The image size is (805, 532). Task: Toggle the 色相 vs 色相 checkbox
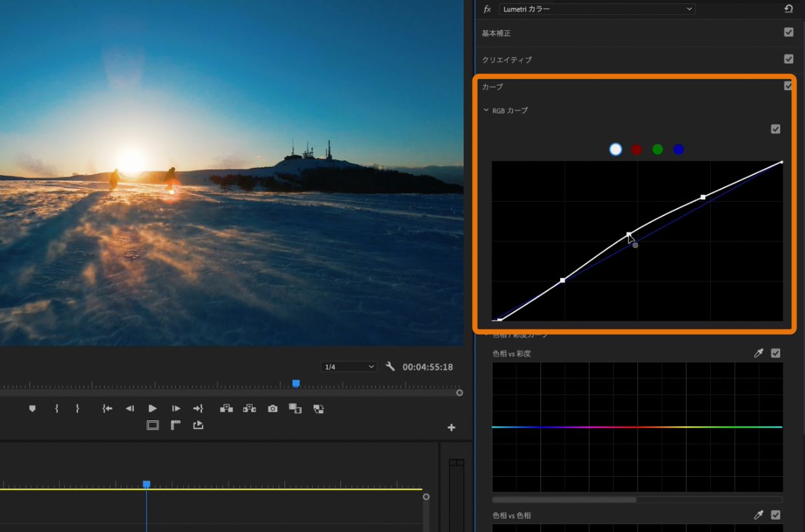click(x=775, y=515)
